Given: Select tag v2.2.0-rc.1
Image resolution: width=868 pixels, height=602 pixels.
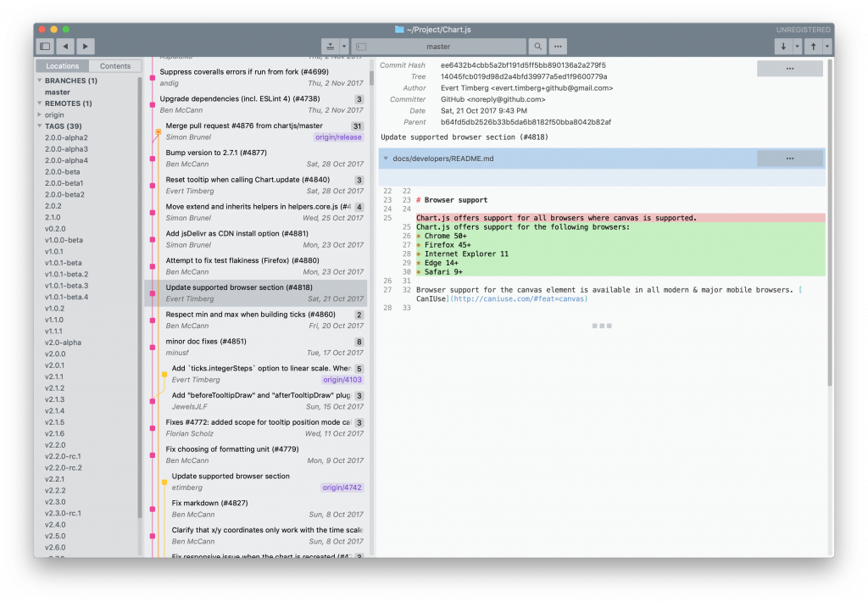Looking at the screenshot, I should coord(63,456).
